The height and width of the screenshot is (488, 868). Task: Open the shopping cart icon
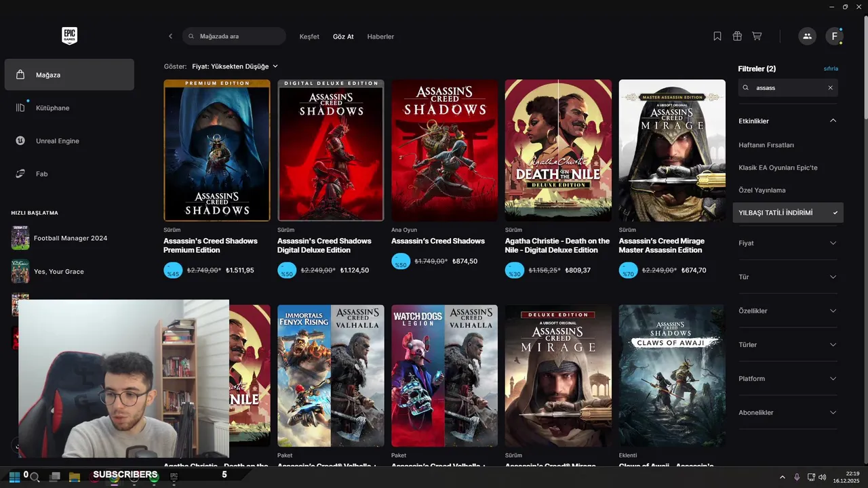pyautogui.click(x=757, y=36)
